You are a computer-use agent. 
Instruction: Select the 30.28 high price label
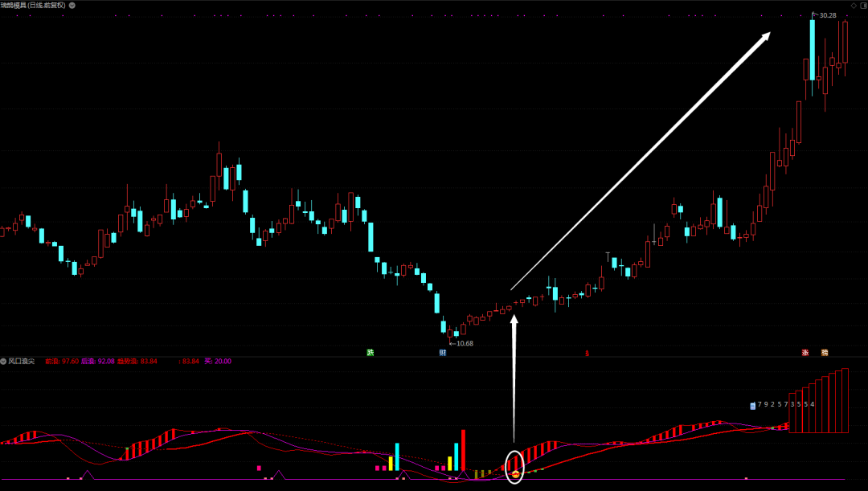828,15
